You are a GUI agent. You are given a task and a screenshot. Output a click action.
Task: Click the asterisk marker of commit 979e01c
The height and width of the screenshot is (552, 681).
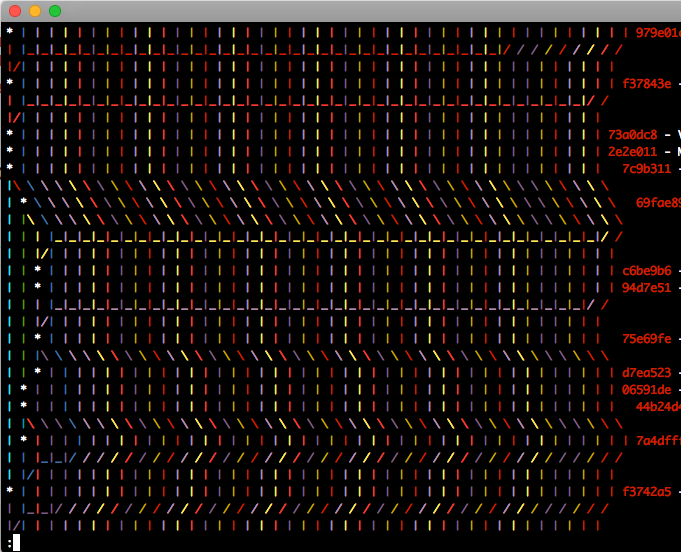10,31
